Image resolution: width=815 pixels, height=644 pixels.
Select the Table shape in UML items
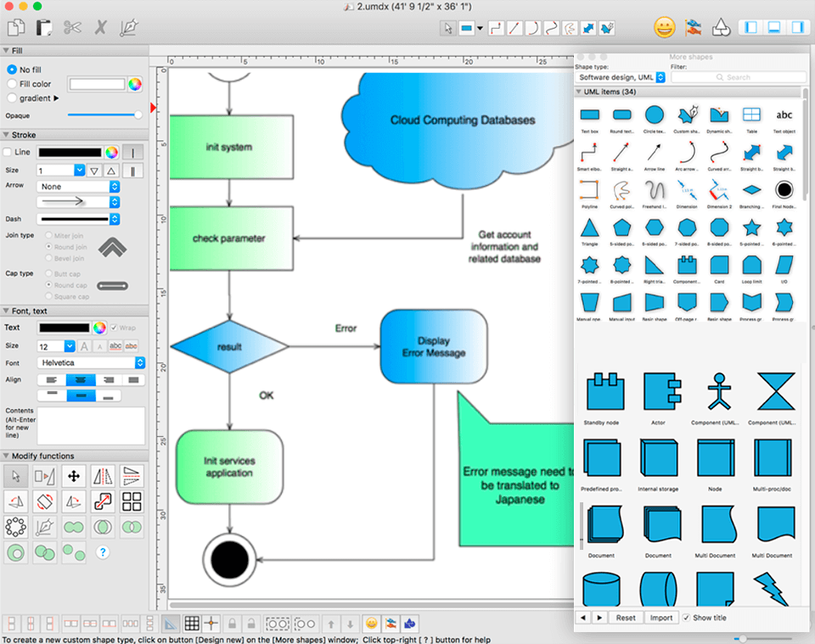751,115
